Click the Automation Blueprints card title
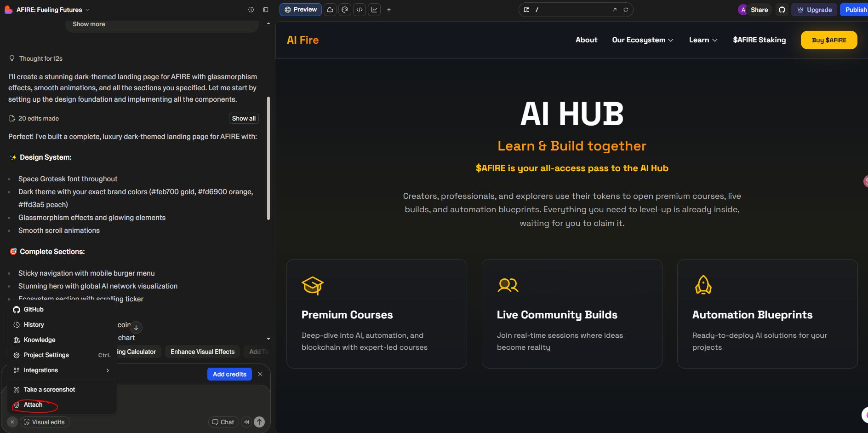 click(752, 315)
